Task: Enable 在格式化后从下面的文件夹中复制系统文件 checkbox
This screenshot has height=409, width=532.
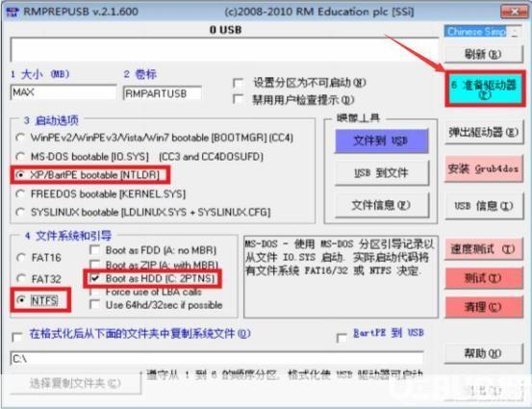Action: coord(17,337)
